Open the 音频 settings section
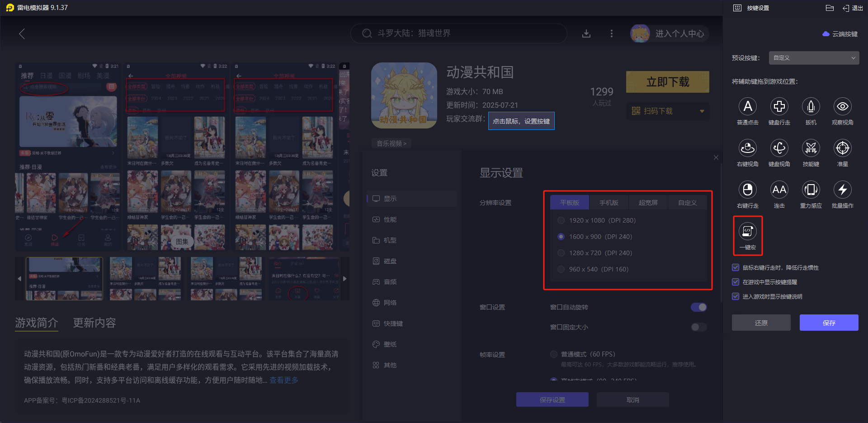The image size is (868, 423). (x=412, y=282)
